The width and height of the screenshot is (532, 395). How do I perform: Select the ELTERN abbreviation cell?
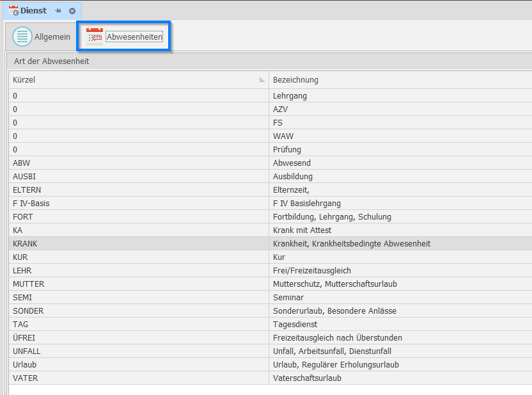[x=27, y=190]
